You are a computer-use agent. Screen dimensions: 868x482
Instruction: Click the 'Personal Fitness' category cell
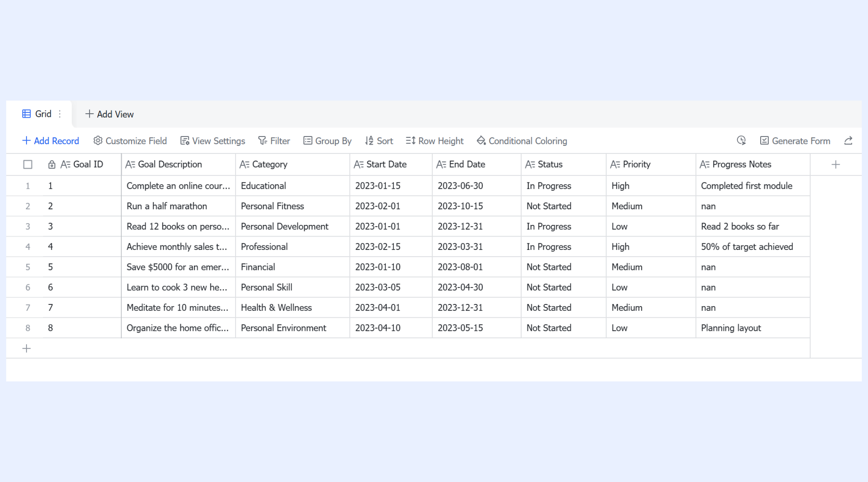(293, 206)
